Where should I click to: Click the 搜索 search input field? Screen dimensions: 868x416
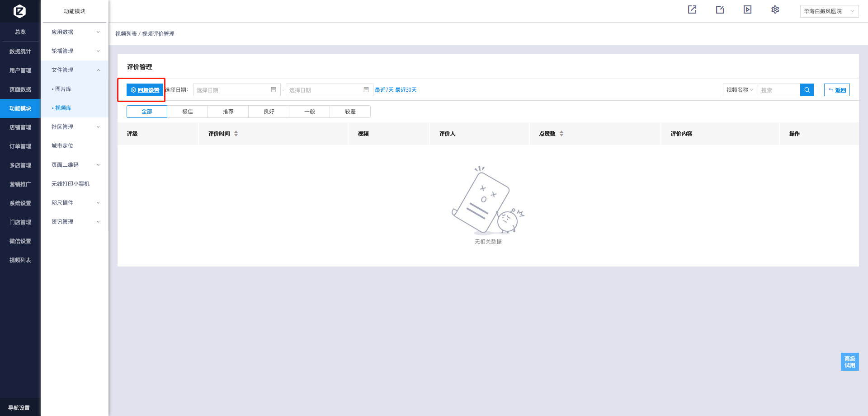[x=778, y=90]
